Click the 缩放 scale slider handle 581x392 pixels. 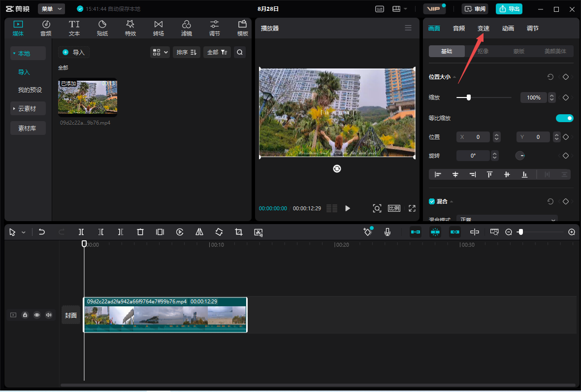pos(468,98)
